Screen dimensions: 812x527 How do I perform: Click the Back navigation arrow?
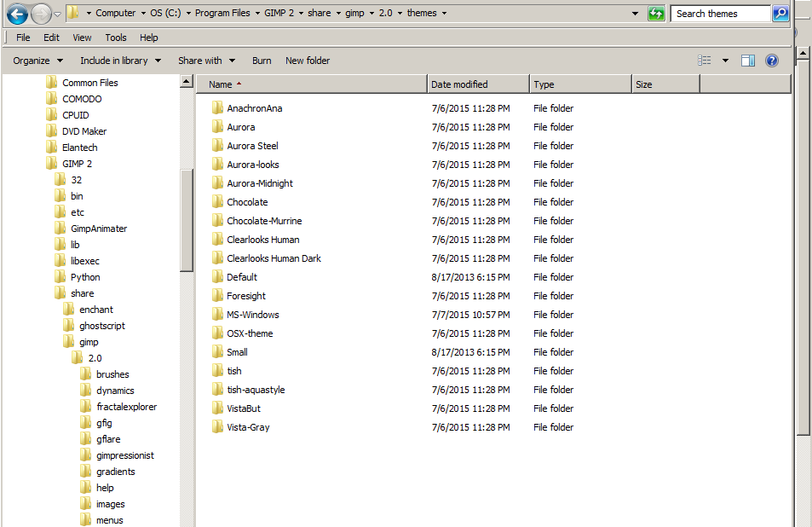coord(17,14)
